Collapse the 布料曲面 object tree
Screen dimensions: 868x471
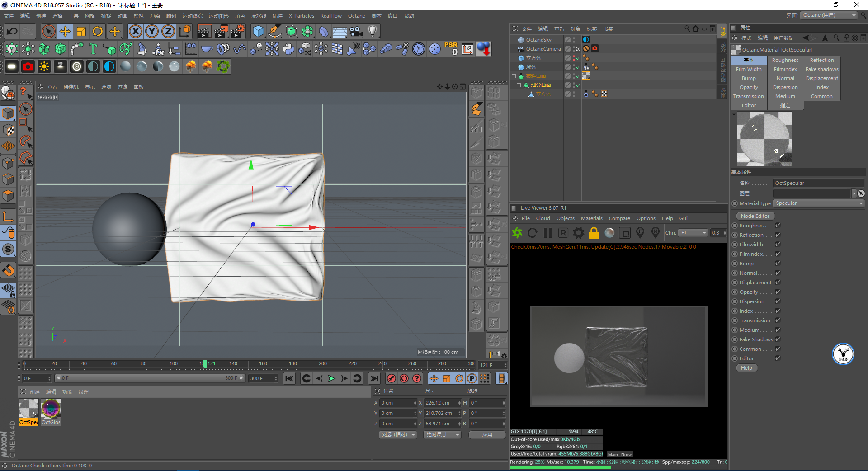pos(514,76)
